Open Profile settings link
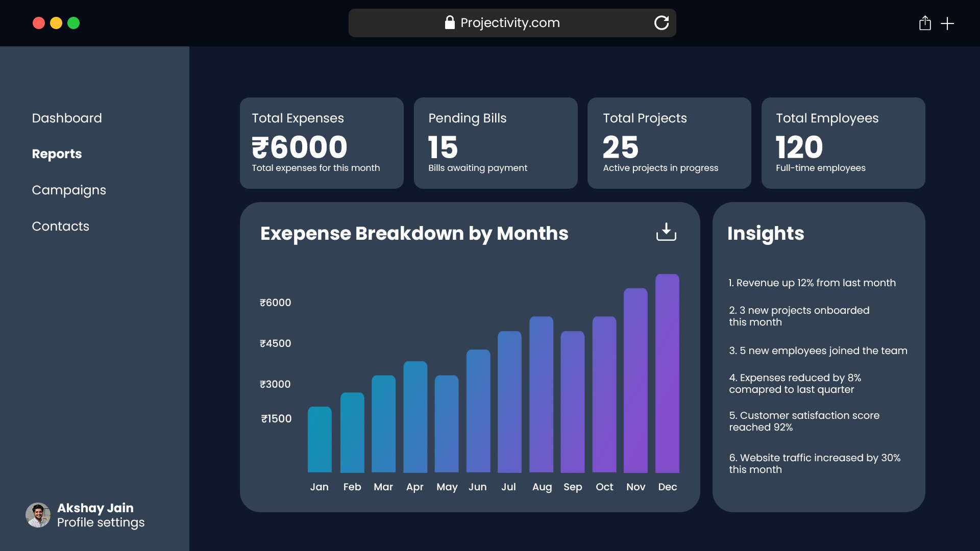This screenshot has height=551, width=980. [101, 522]
